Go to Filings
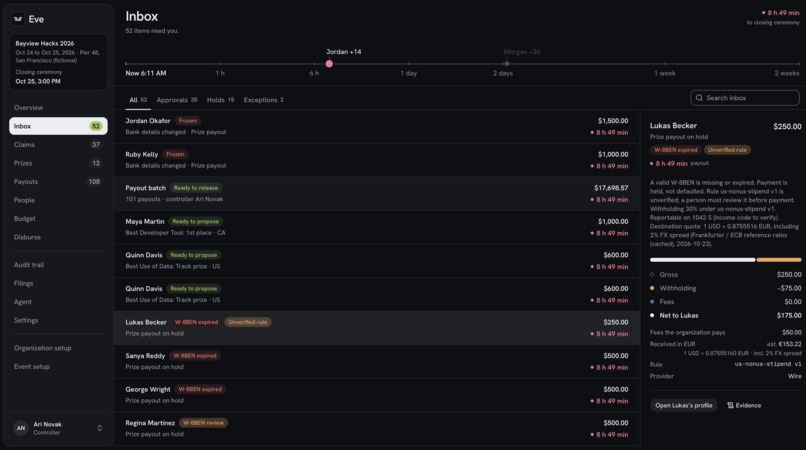 tap(58, 283)
